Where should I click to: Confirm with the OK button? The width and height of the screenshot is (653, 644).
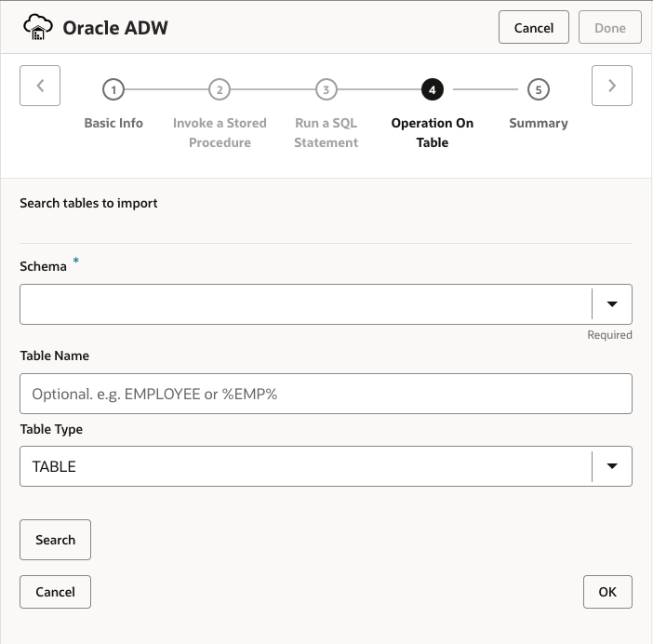click(x=607, y=592)
